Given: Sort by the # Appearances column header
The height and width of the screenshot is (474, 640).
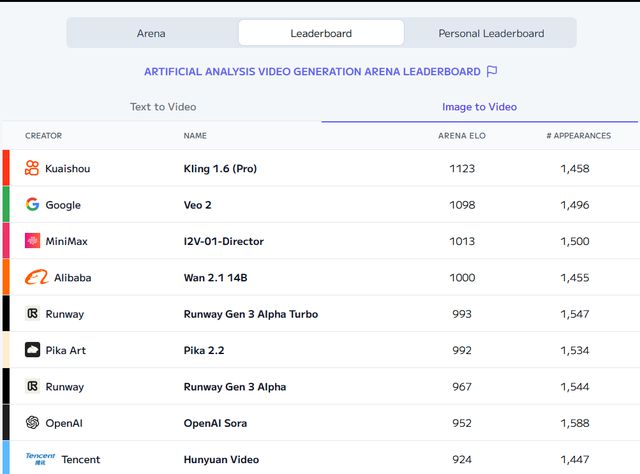Looking at the screenshot, I should [x=578, y=136].
